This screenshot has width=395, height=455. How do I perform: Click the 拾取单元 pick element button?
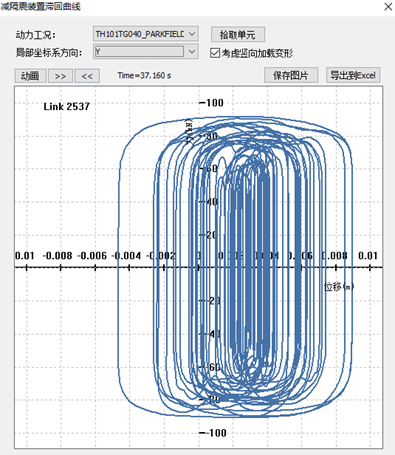pyautogui.click(x=238, y=34)
